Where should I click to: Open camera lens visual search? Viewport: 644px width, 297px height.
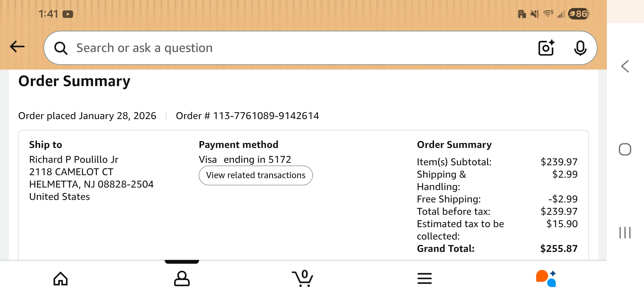click(546, 48)
